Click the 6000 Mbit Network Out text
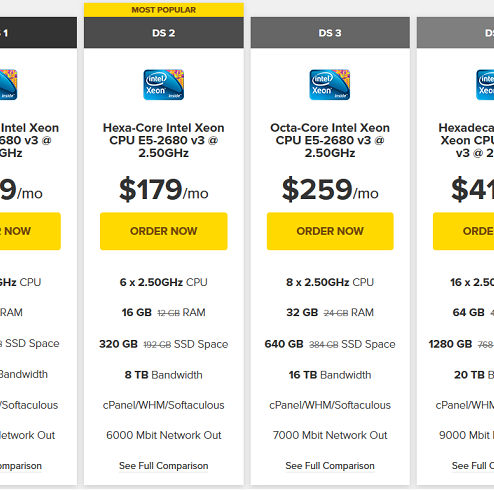The height and width of the screenshot is (490, 494). pyautogui.click(x=164, y=435)
